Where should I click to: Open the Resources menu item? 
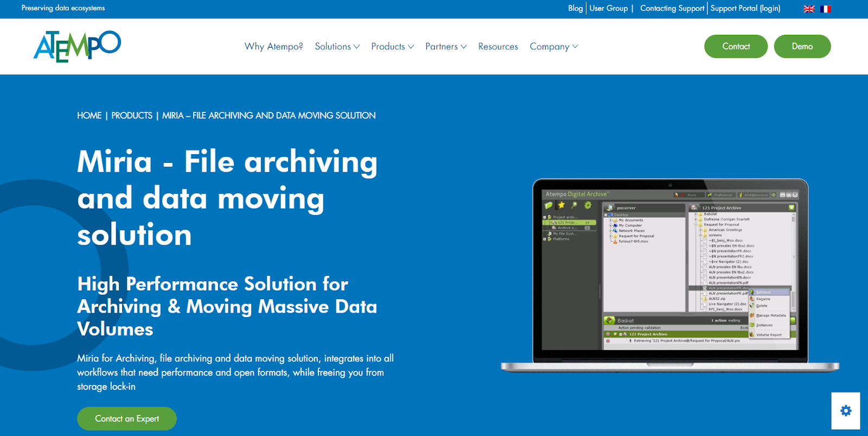coord(498,47)
